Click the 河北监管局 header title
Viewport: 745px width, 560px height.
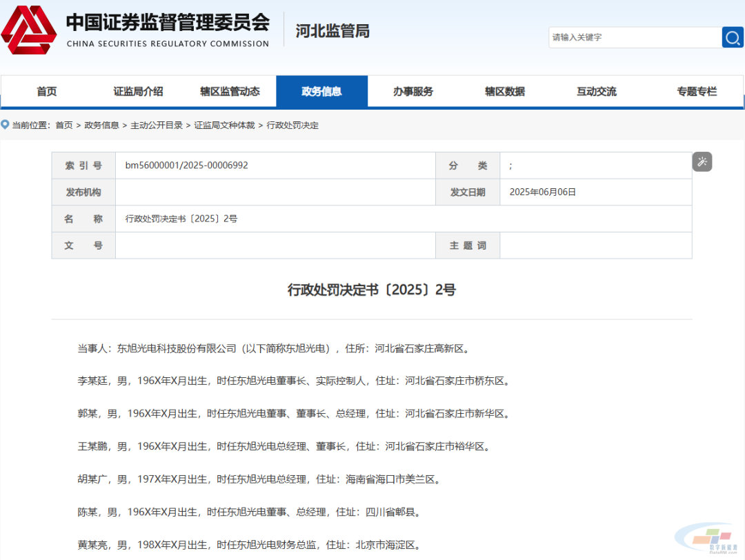332,31
